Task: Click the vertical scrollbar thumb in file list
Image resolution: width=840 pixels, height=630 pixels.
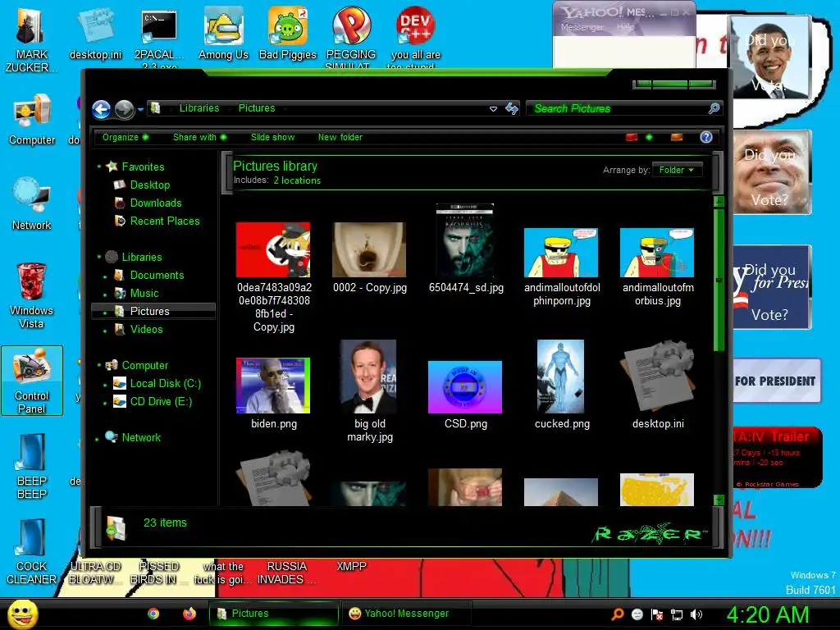Action: pos(719,280)
